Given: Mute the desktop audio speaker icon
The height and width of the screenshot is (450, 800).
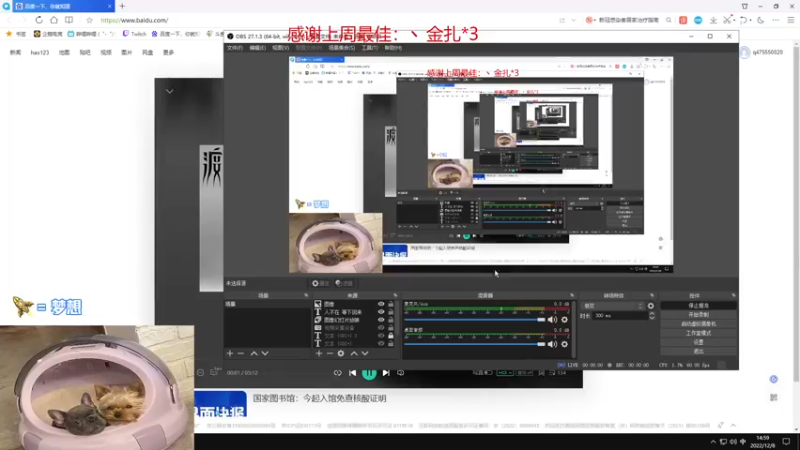Looking at the screenshot, I should [552, 344].
